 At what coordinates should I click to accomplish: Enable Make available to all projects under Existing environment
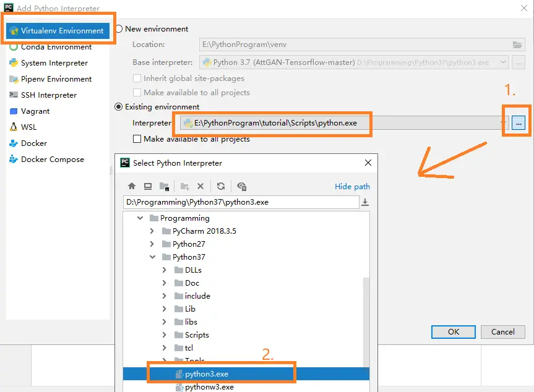point(137,139)
